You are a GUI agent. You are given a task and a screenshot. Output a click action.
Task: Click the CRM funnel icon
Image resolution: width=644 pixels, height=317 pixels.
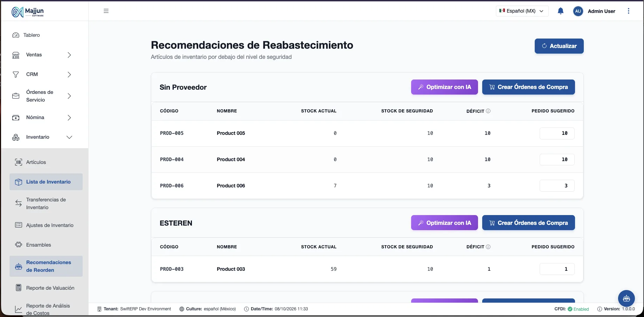click(x=16, y=75)
